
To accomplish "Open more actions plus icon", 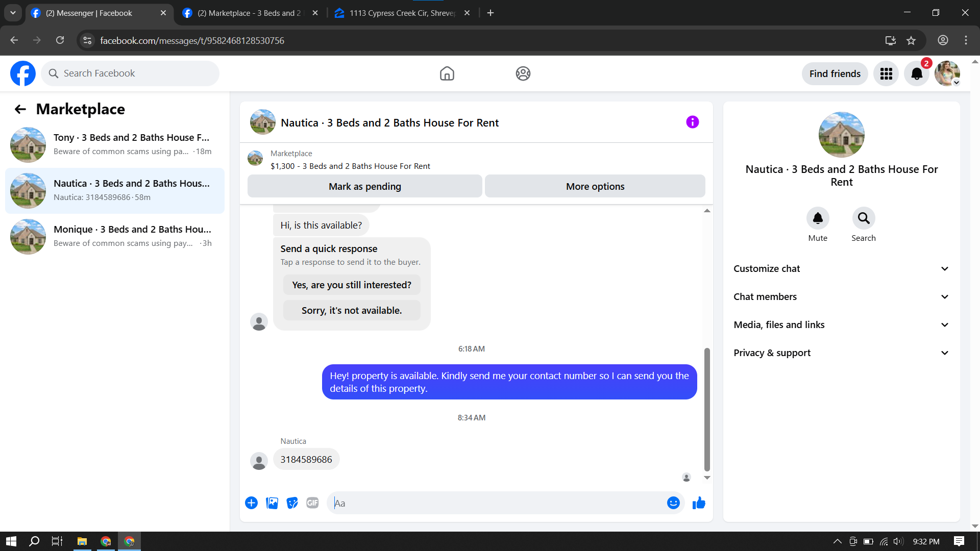I will [251, 503].
